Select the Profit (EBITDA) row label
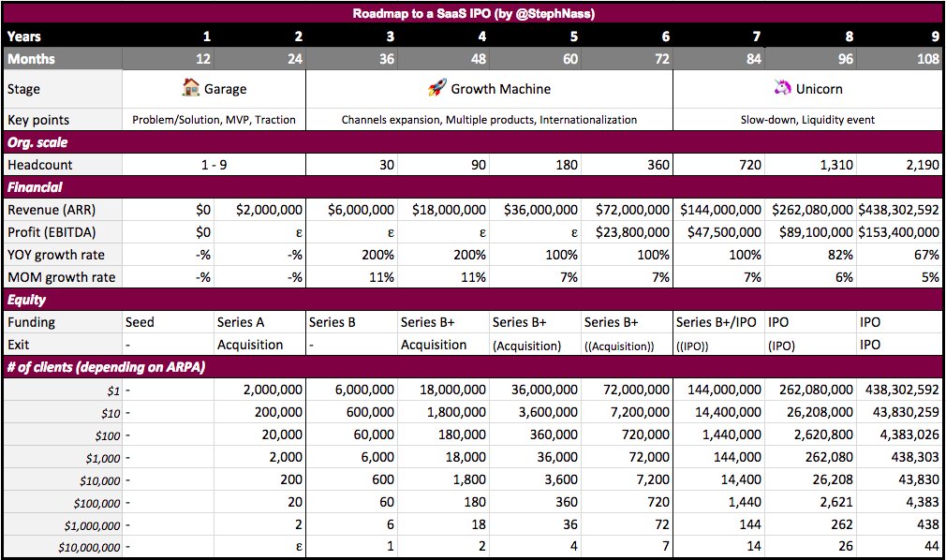Viewport: 946px width, 560px height. point(63,232)
